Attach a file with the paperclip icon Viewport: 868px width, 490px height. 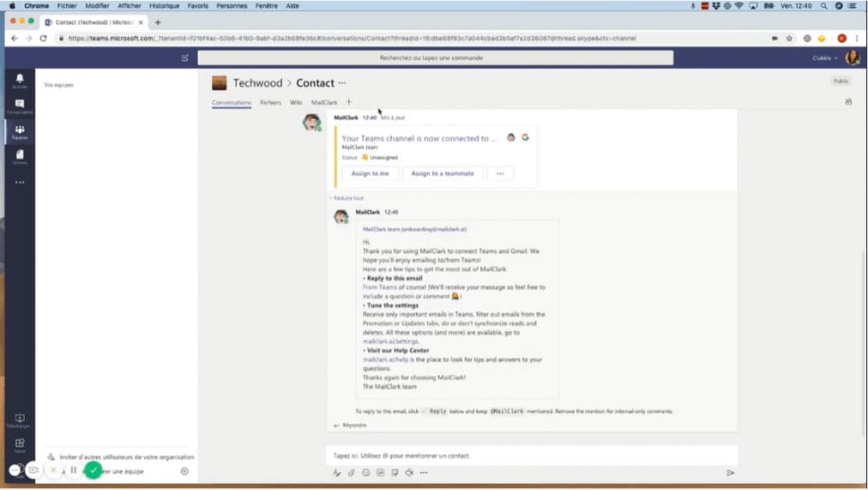click(351, 472)
